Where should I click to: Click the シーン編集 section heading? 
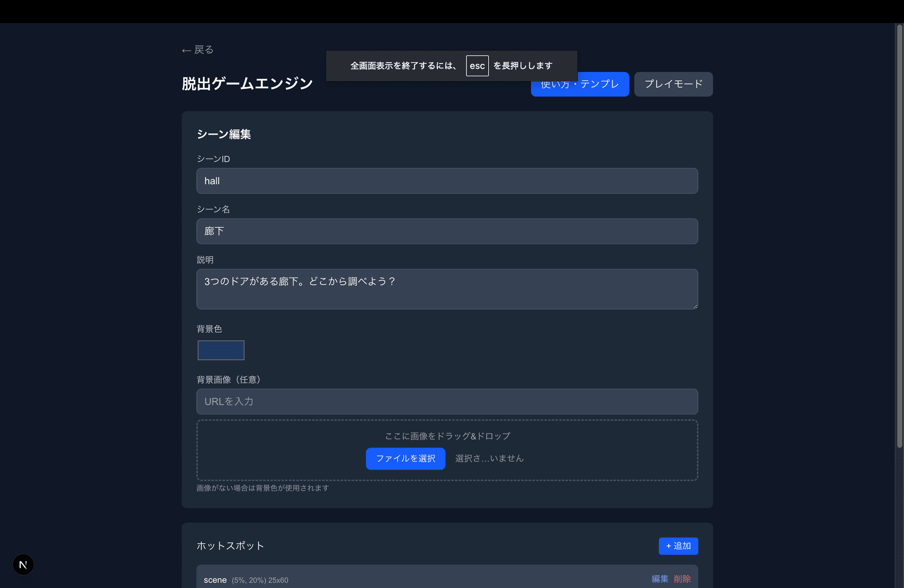coord(224,134)
